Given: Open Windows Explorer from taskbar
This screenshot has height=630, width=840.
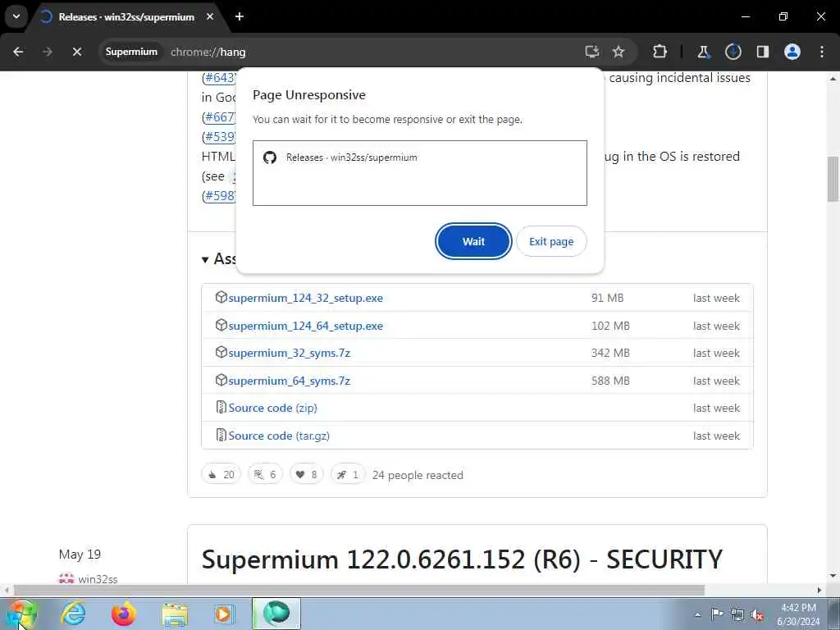Looking at the screenshot, I should 175,614.
